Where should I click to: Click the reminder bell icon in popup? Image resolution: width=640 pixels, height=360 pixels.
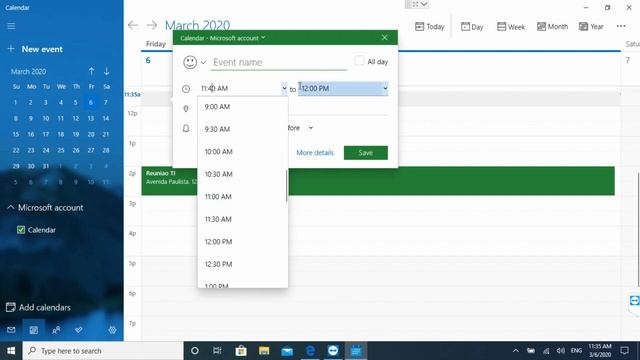point(186,129)
